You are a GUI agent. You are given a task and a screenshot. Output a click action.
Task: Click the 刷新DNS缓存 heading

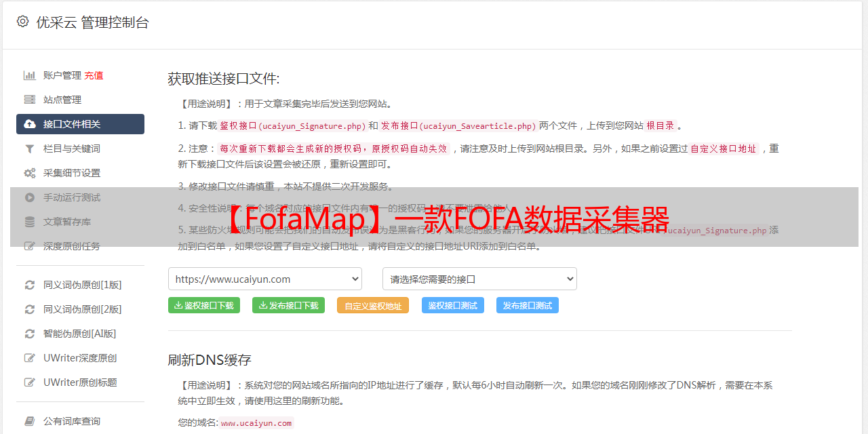210,359
